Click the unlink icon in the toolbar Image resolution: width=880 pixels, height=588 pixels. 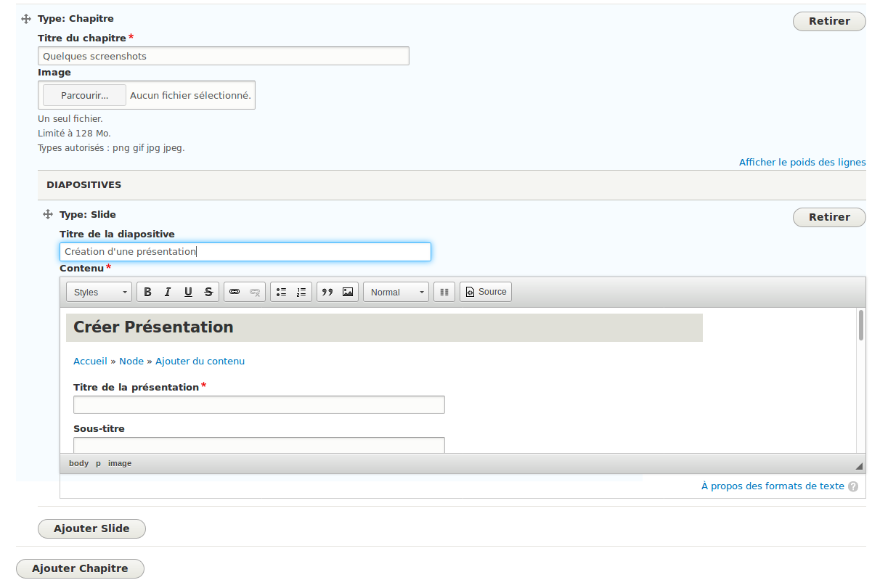click(255, 292)
